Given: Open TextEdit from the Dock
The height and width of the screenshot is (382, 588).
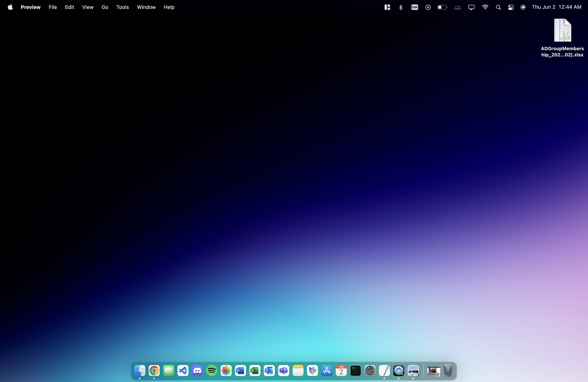Looking at the screenshot, I should click(x=385, y=371).
